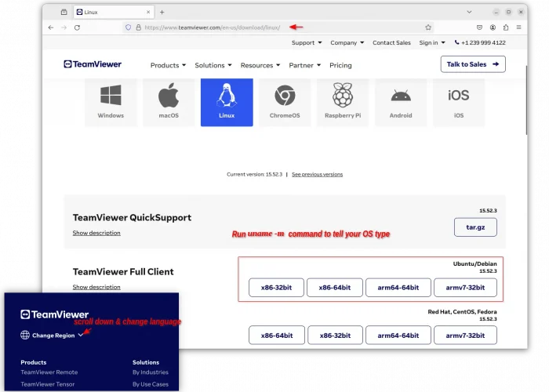The width and height of the screenshot is (549, 392).
Task: Expand the Products dropdown menu
Action: tap(168, 65)
